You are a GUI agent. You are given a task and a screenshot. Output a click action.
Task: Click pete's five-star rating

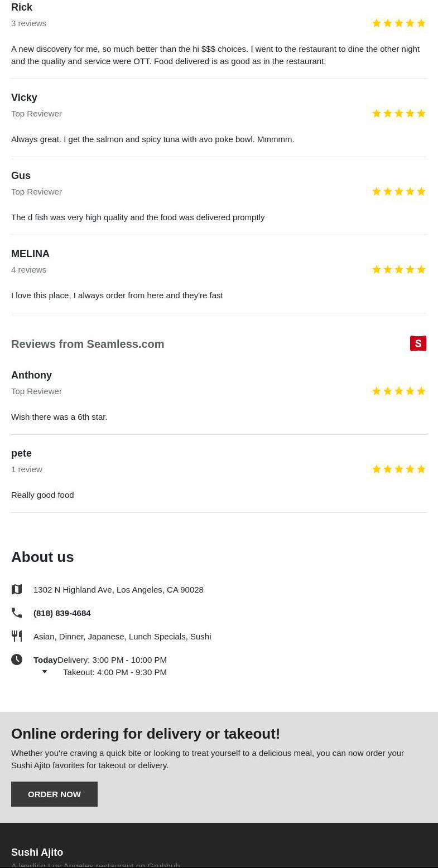[398, 469]
